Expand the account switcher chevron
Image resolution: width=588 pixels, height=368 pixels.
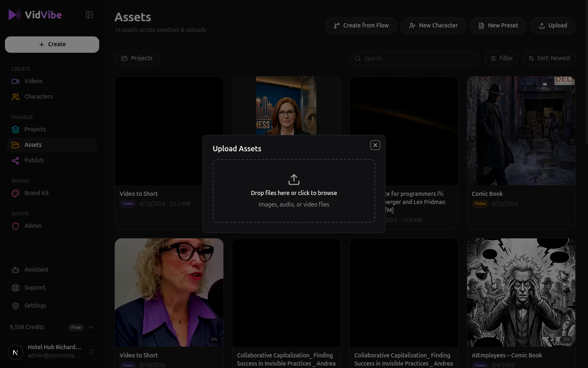91,352
